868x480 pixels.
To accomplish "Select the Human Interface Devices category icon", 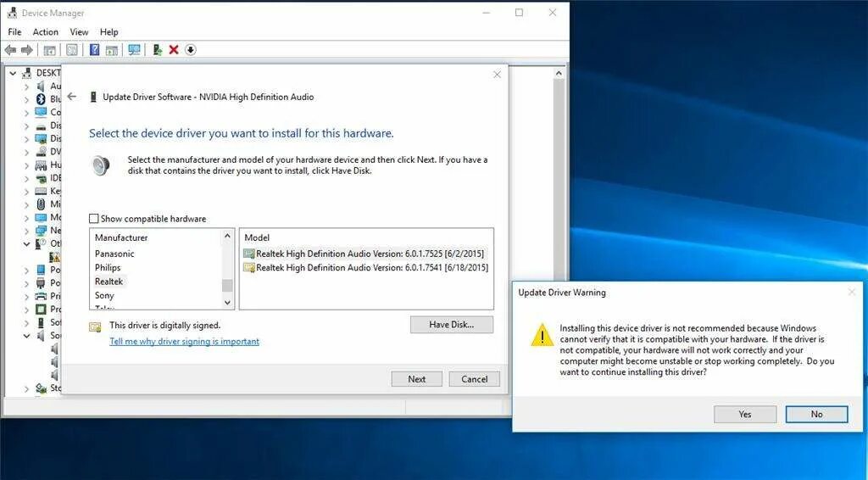I will coord(41,165).
